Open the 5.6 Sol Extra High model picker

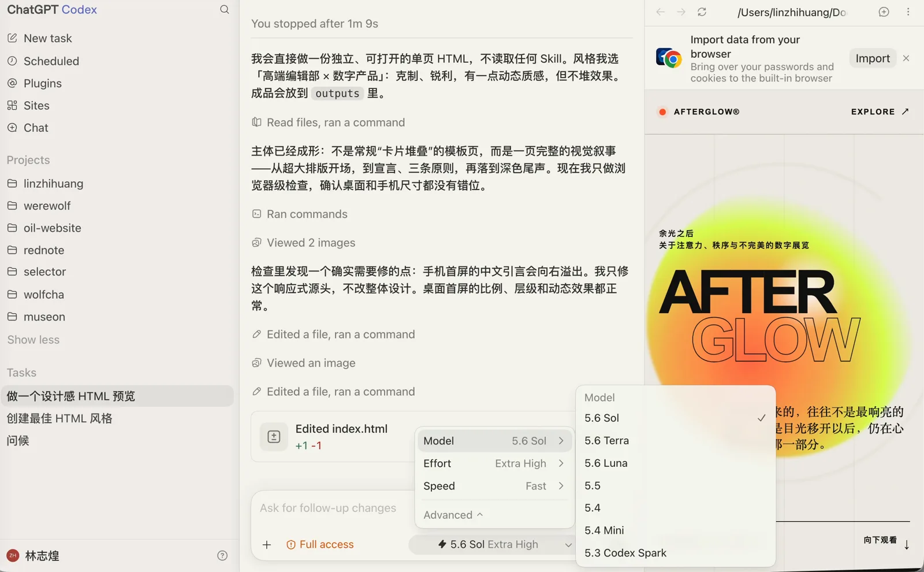click(492, 544)
